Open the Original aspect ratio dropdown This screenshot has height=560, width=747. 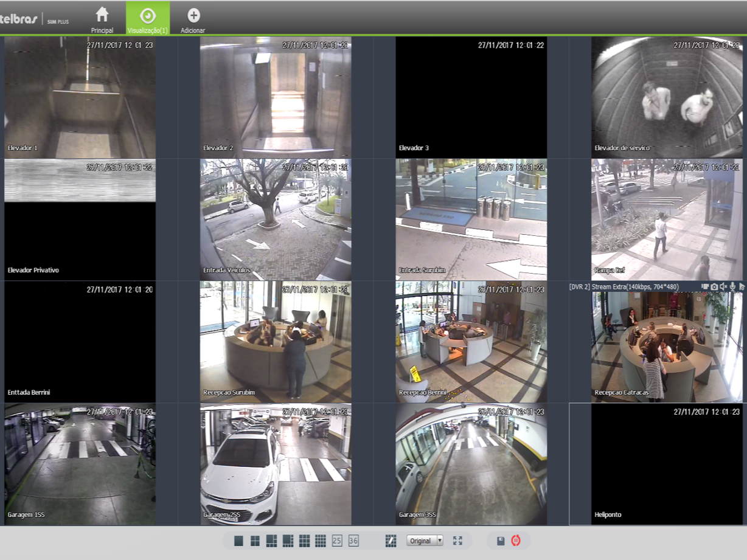425,541
